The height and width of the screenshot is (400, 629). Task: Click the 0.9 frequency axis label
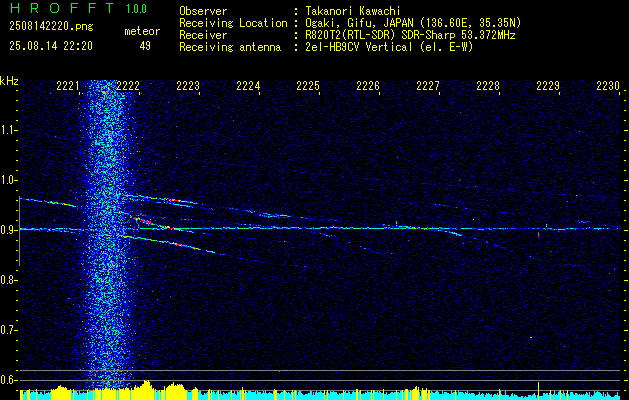(8, 230)
